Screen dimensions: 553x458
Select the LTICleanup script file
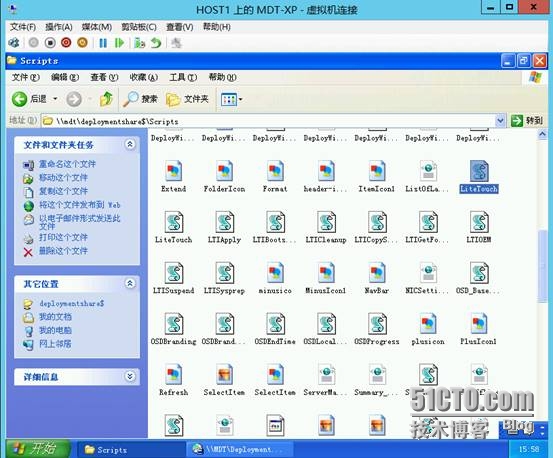point(326,227)
